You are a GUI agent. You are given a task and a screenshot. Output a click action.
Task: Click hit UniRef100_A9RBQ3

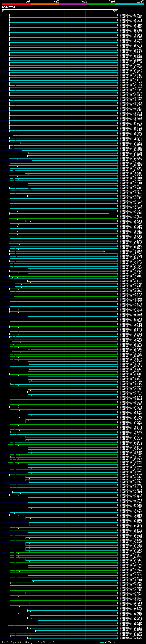coord(131,299)
